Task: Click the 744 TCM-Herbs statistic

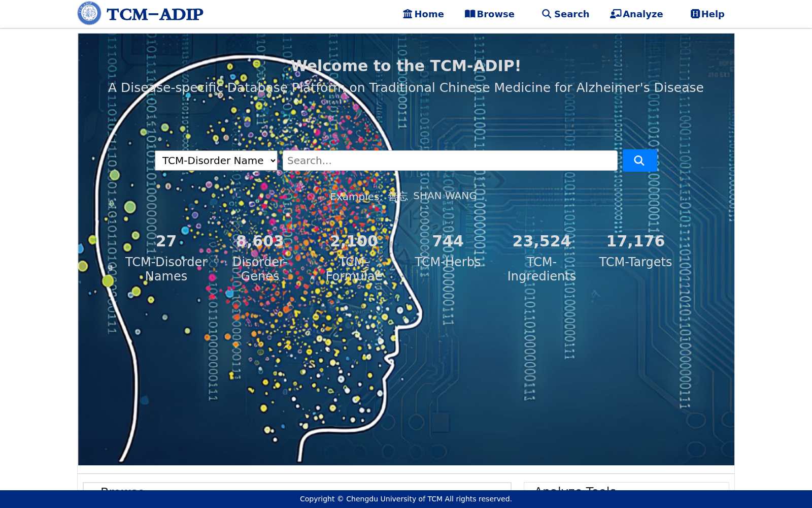Action: tap(448, 251)
